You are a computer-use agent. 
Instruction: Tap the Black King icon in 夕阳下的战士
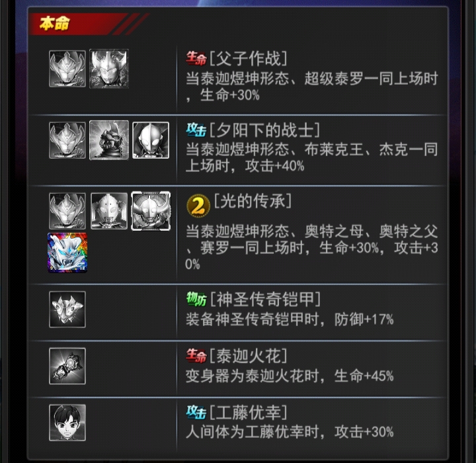click(109, 140)
